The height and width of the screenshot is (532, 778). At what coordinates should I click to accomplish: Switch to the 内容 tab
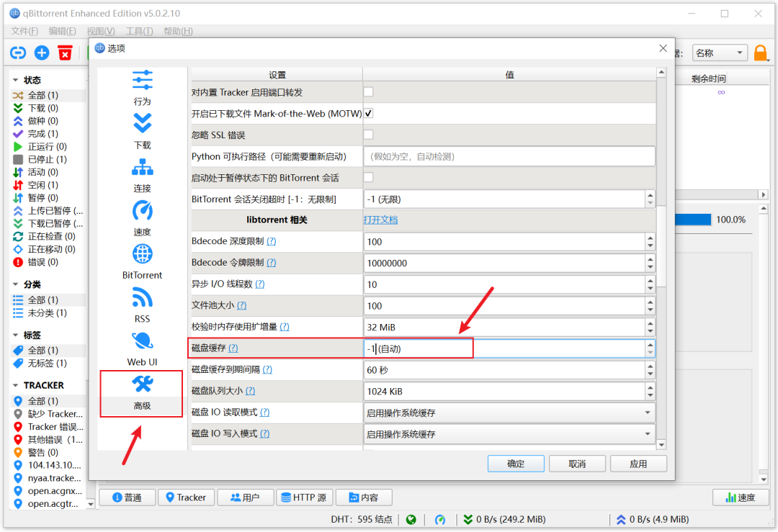pyautogui.click(x=364, y=497)
